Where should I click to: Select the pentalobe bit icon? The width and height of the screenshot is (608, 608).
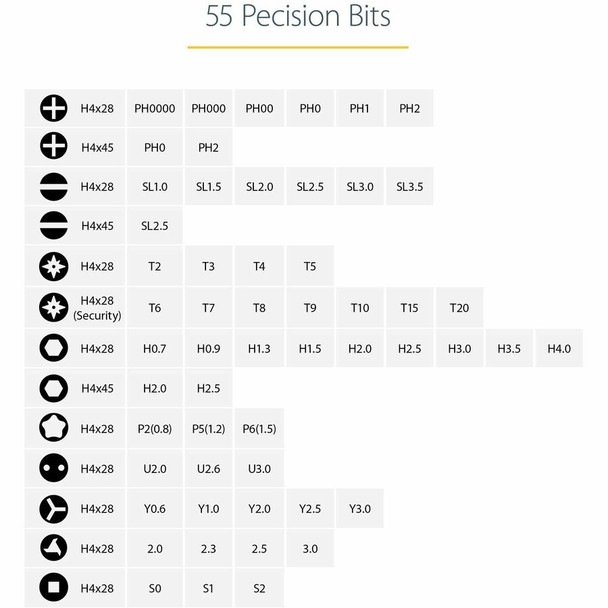53,428
